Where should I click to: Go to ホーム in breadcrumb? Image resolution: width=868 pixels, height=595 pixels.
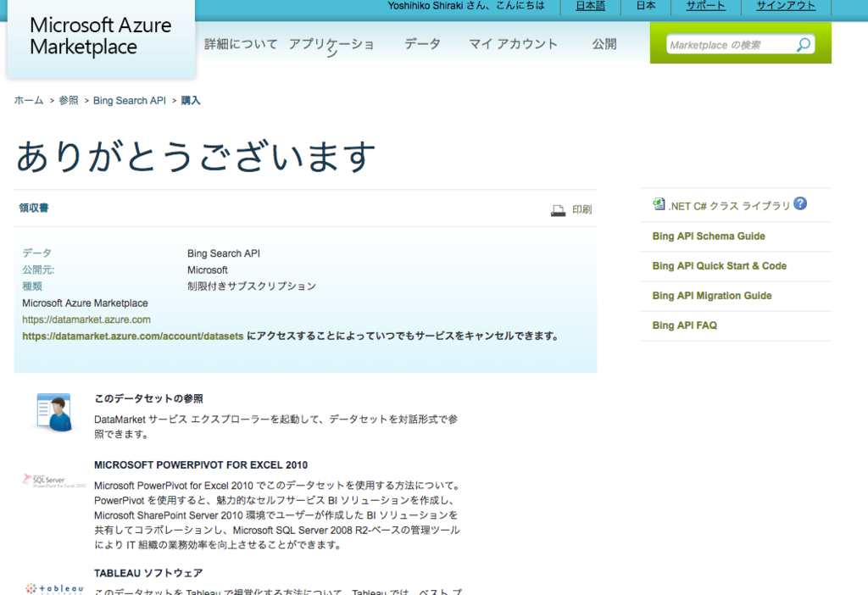click(x=29, y=100)
